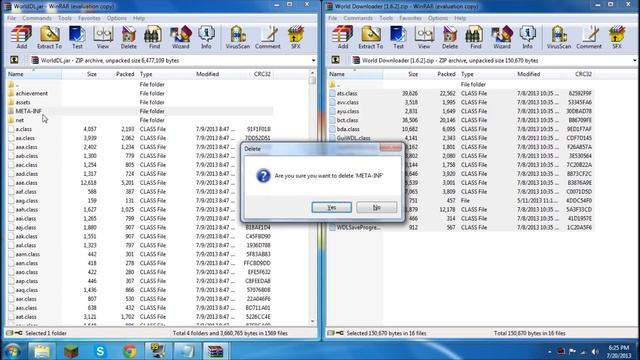Open Skype from taskbar
This screenshot has width=640, height=360.
(x=100, y=351)
